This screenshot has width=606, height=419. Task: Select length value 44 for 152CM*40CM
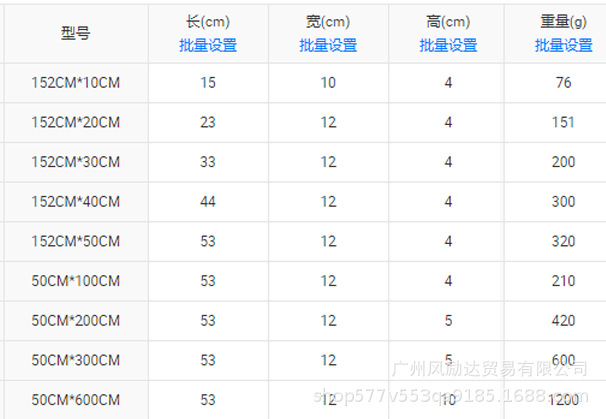click(x=208, y=202)
